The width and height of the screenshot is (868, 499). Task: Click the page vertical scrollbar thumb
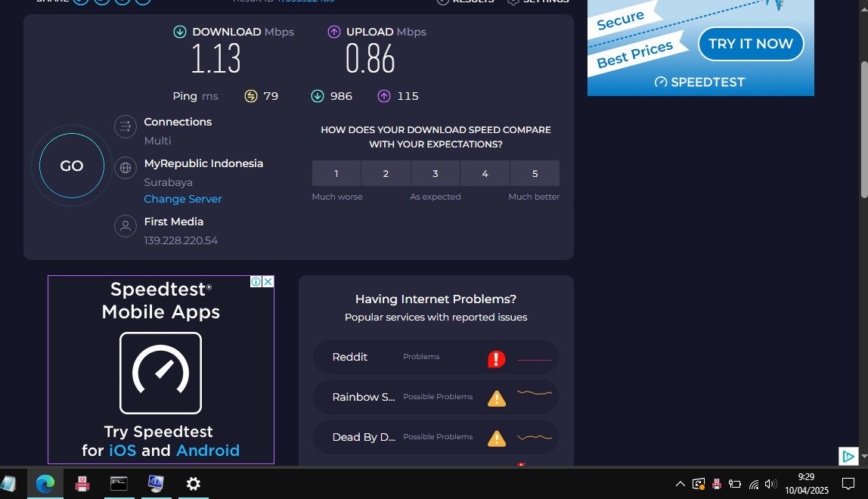coord(864,129)
